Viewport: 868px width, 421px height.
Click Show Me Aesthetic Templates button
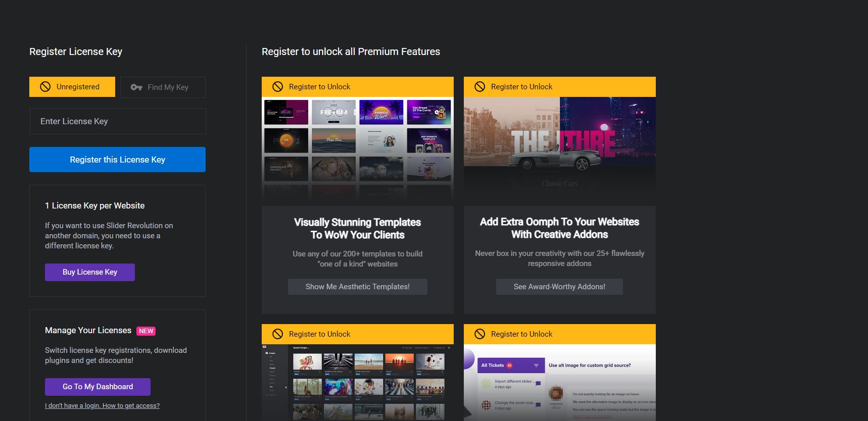[x=358, y=287]
